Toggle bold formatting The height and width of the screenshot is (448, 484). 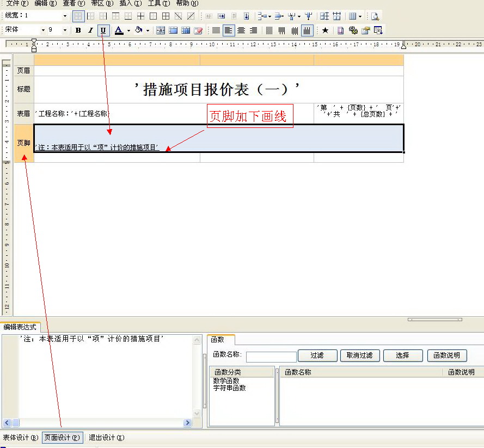click(x=78, y=30)
